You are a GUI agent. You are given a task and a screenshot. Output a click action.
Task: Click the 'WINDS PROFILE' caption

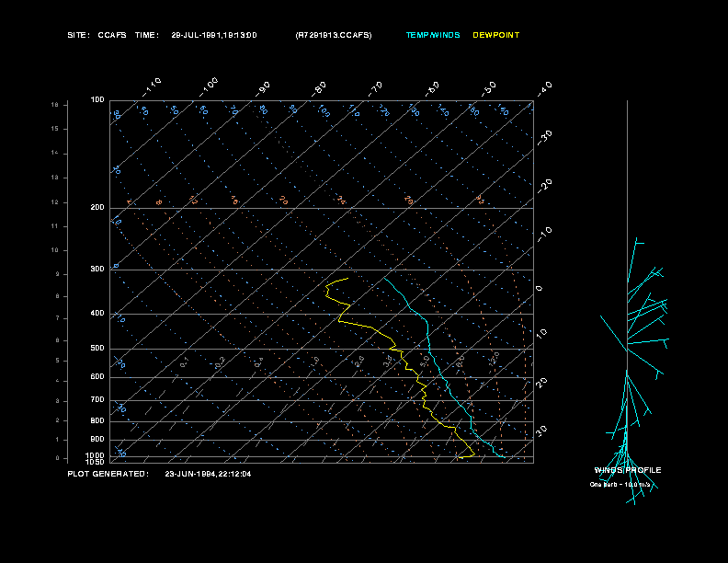628,470
